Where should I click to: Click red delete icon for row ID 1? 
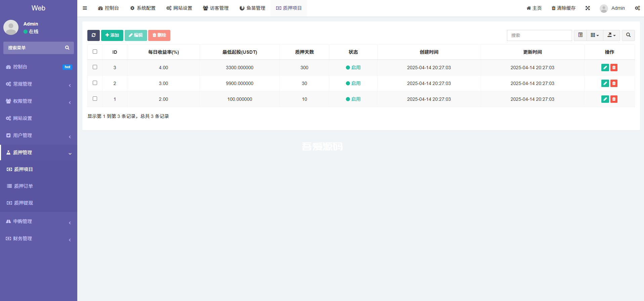(614, 99)
